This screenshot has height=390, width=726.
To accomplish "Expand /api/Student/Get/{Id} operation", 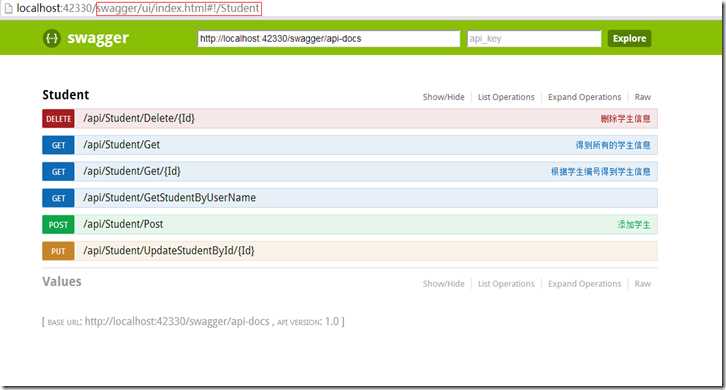I will [132, 171].
